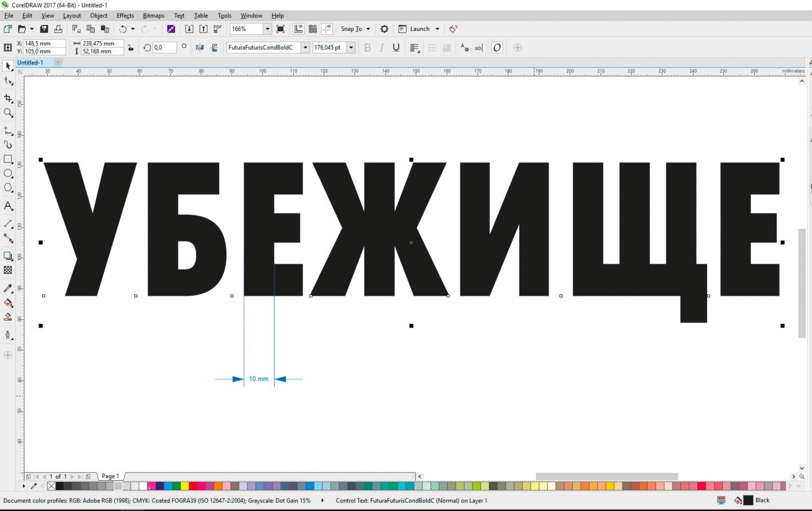Screen dimensions: 812x511
Task: Open the File menu
Action: click(9, 16)
